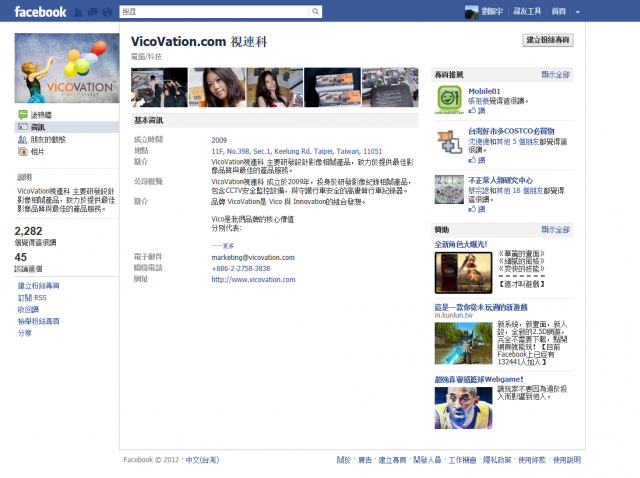Open the user profile avatar in header
The height and width of the screenshot is (478, 640).
click(471, 12)
